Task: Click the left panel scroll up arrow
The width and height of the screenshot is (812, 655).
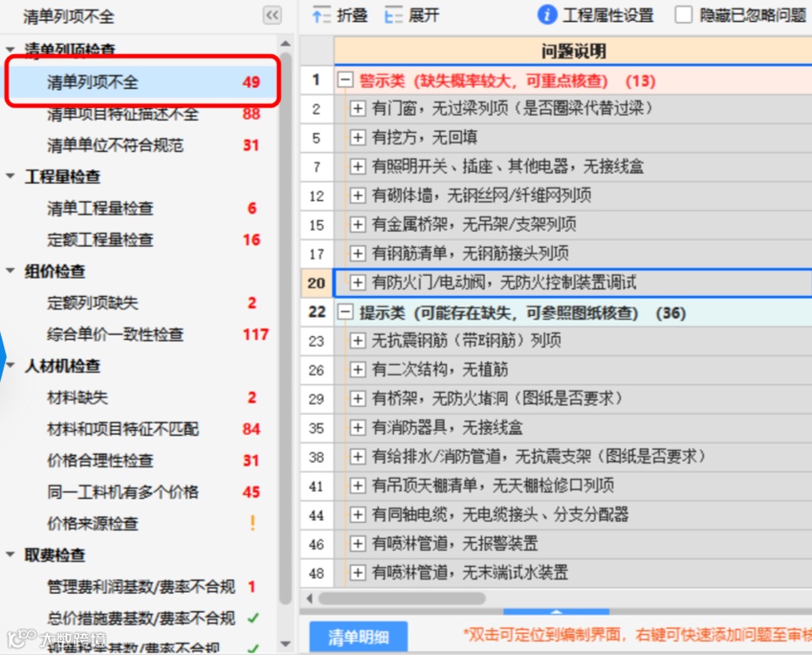Action: pyautogui.click(x=286, y=43)
